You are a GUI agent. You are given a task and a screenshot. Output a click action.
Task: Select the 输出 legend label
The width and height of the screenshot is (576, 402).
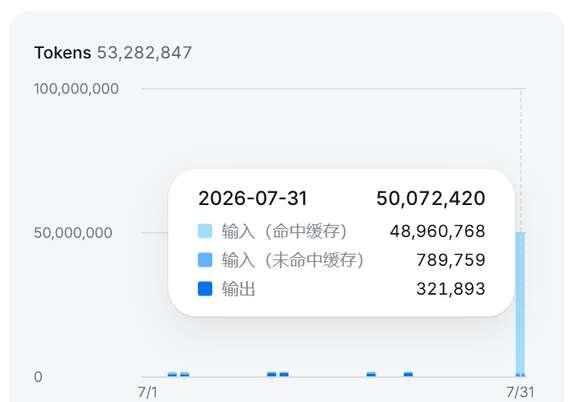(x=238, y=289)
